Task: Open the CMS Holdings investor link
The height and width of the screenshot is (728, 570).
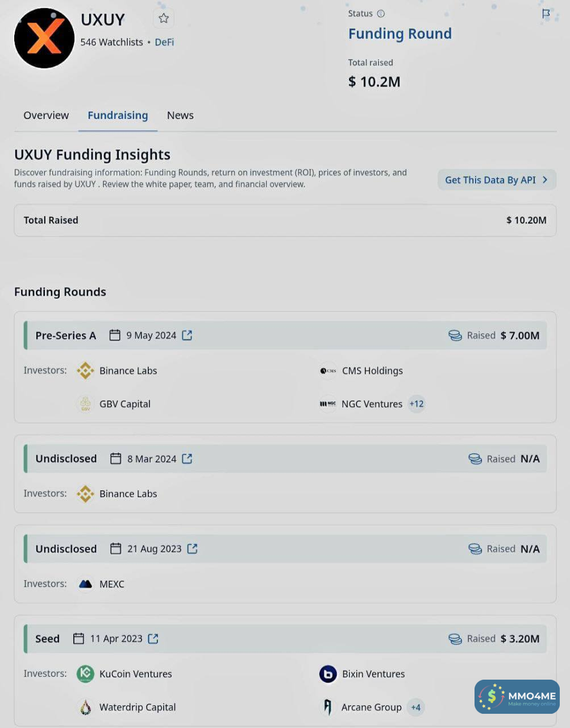Action: pos(372,371)
